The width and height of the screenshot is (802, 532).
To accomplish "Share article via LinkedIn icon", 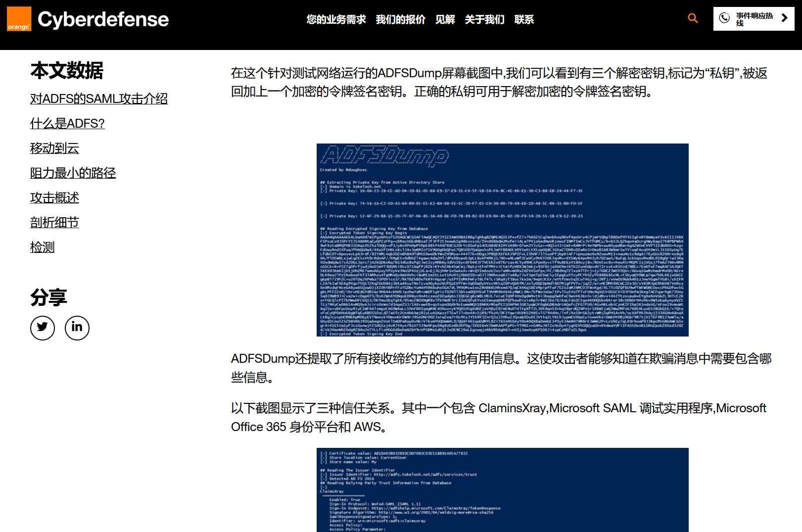I will point(77,328).
